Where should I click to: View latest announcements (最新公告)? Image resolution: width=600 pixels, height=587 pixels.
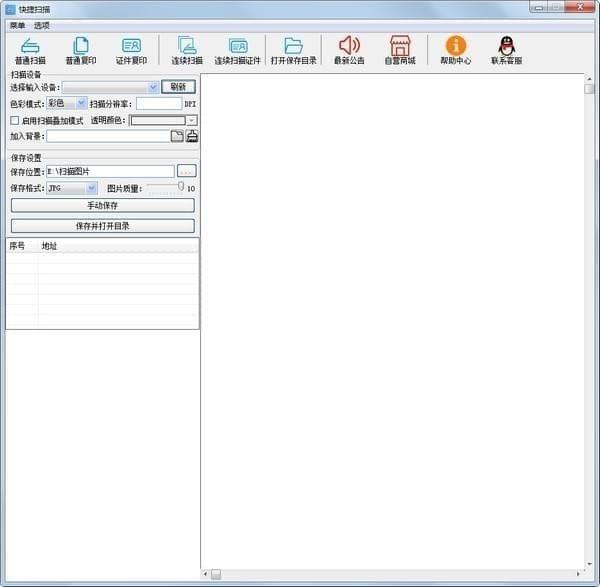[x=349, y=51]
